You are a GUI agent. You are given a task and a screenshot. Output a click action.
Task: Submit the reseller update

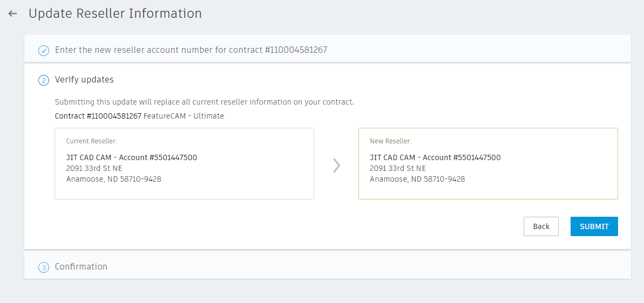pos(594,226)
